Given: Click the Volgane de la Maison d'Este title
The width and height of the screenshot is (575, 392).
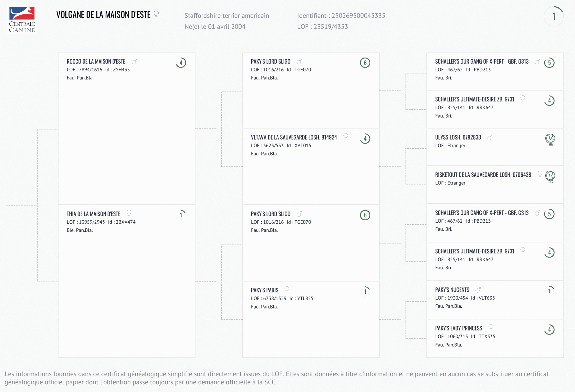Looking at the screenshot, I should (x=103, y=15).
